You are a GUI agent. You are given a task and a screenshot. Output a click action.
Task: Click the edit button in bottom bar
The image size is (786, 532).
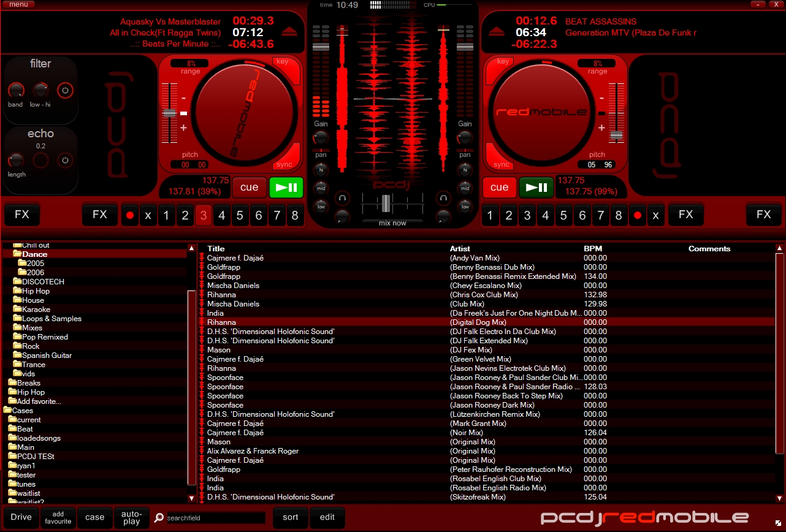pos(327,518)
